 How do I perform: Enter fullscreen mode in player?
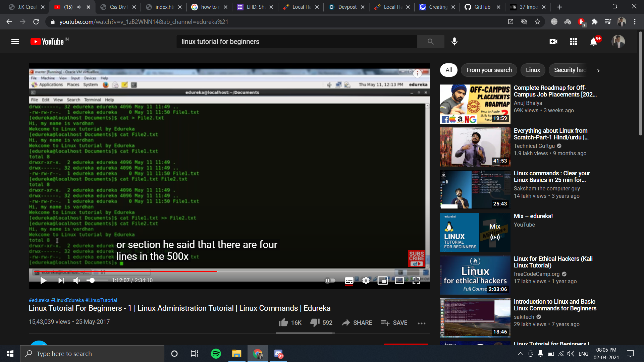click(x=416, y=281)
